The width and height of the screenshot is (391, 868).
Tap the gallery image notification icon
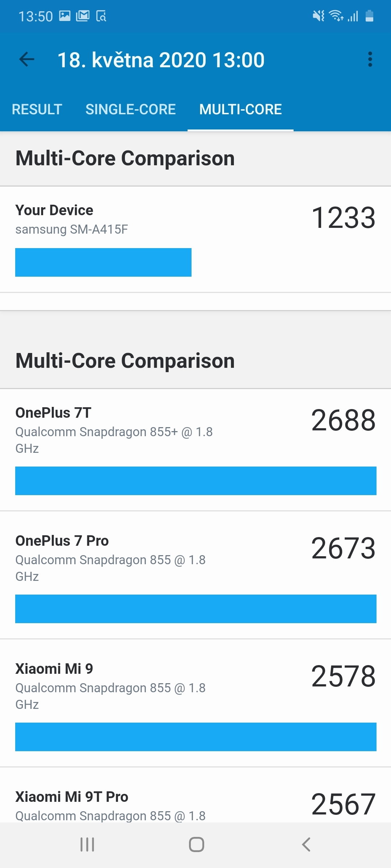[65, 16]
